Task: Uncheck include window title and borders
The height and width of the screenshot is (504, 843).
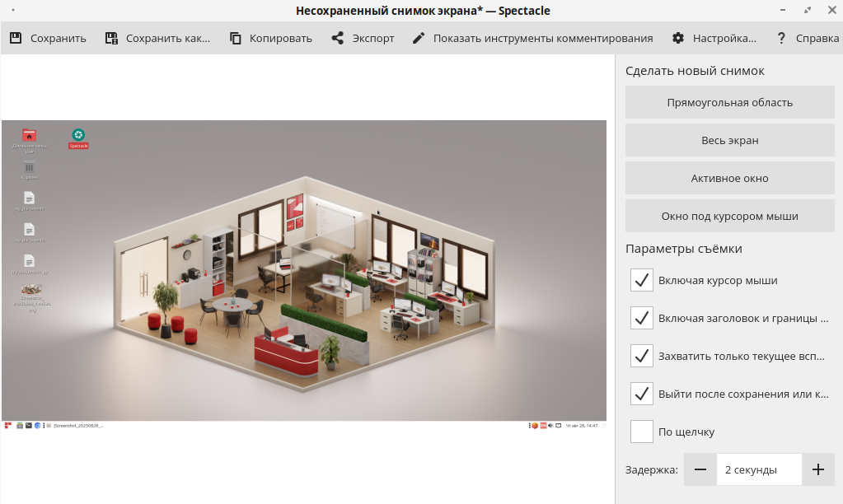Action: tap(642, 318)
